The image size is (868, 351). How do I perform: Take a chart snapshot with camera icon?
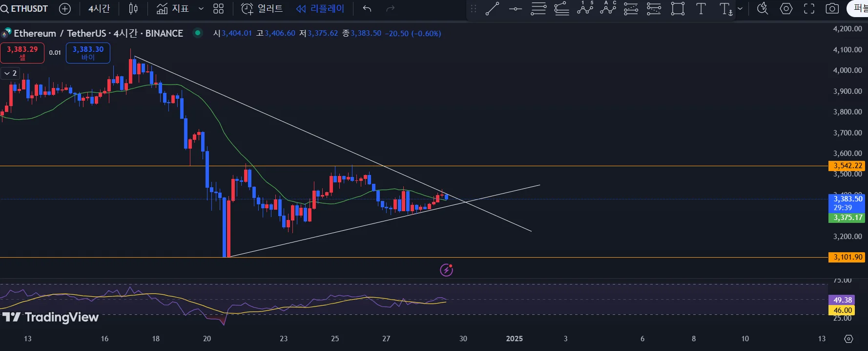[832, 9]
